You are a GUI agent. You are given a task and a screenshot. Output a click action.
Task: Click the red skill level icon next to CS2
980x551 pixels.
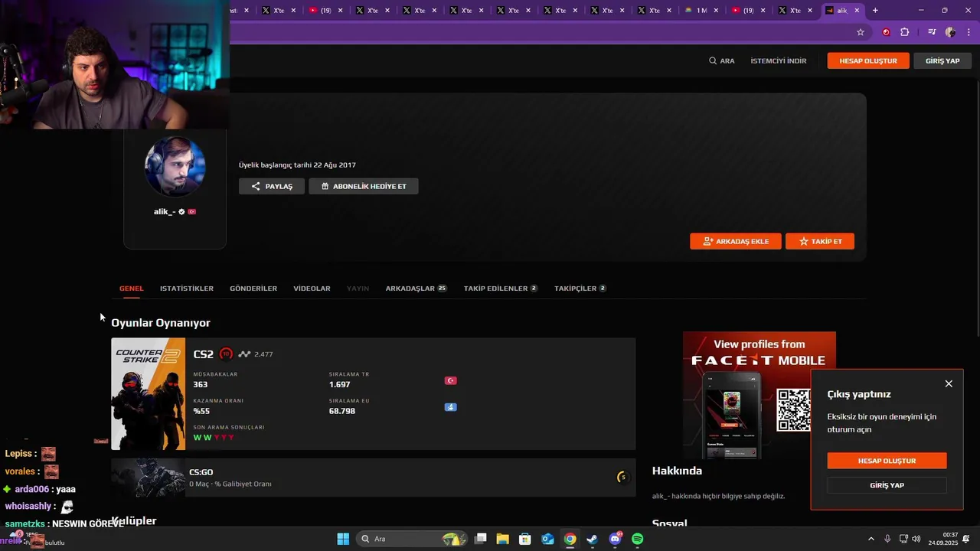226,354
